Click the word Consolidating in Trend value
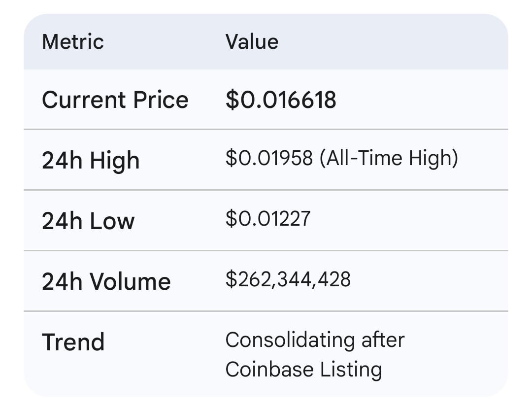 coord(290,340)
